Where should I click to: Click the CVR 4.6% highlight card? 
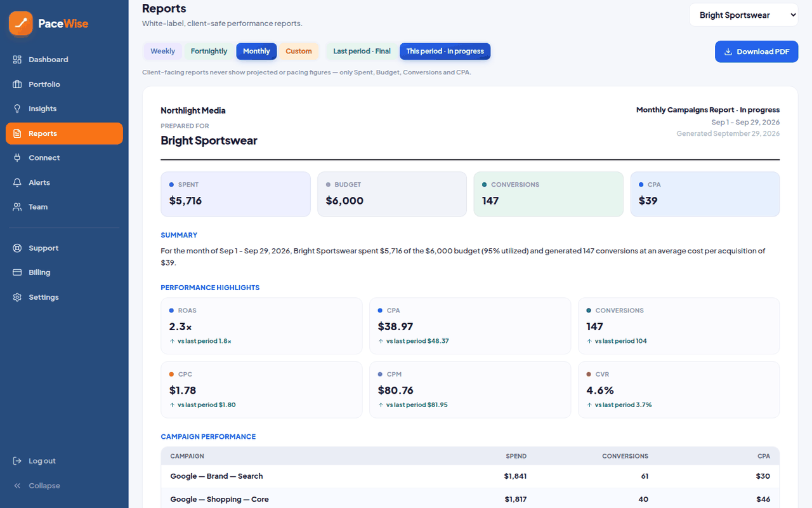click(679, 390)
